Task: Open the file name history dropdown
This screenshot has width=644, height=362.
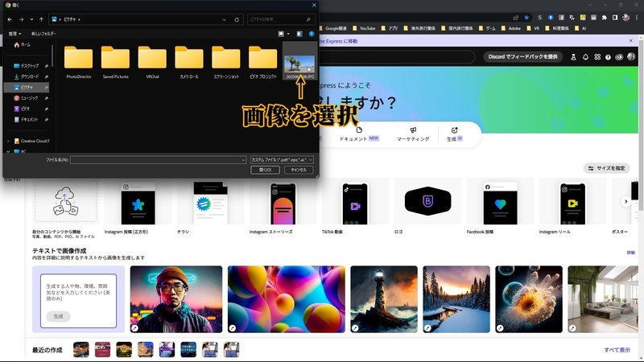Action: [x=243, y=159]
